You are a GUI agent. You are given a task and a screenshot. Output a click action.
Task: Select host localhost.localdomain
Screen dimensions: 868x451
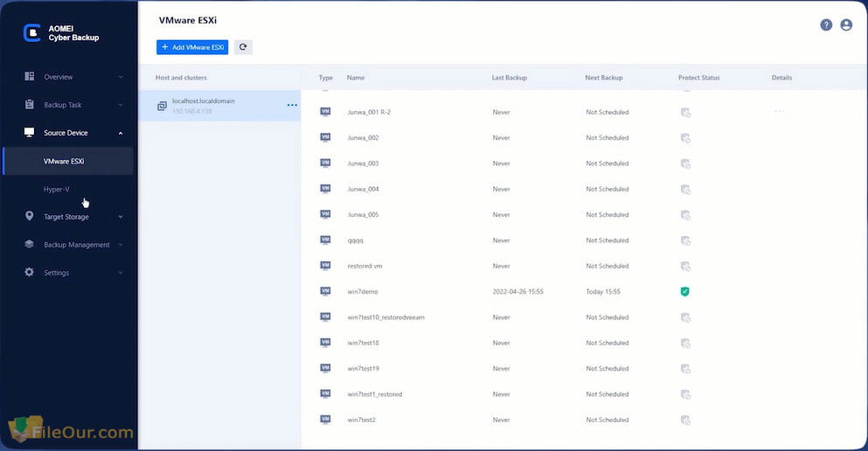point(219,106)
